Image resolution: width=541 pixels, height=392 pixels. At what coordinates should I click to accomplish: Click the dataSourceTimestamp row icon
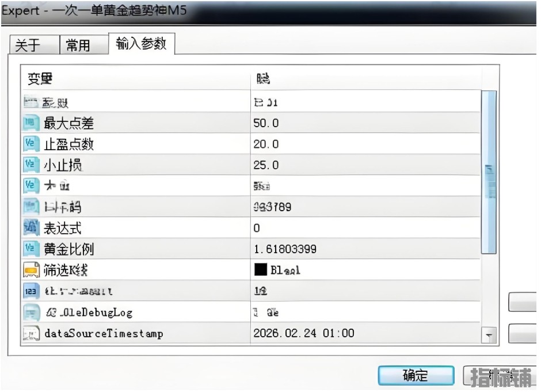[x=31, y=333]
